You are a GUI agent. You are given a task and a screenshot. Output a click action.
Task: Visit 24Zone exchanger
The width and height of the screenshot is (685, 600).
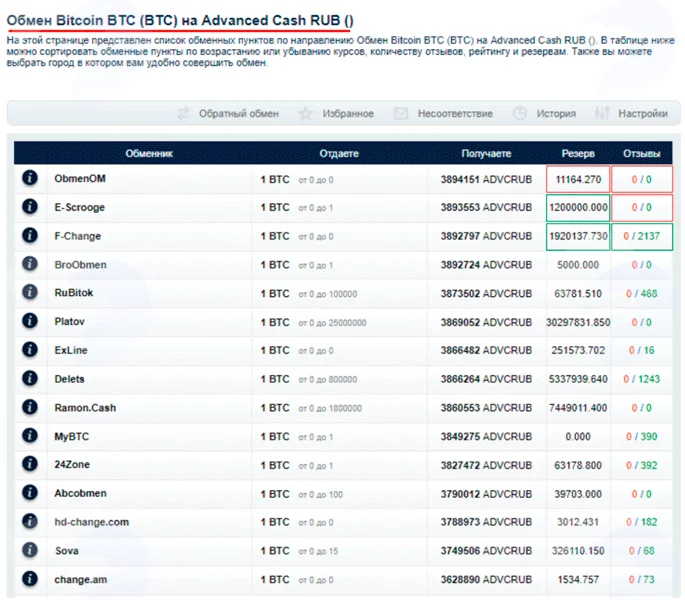point(72,465)
